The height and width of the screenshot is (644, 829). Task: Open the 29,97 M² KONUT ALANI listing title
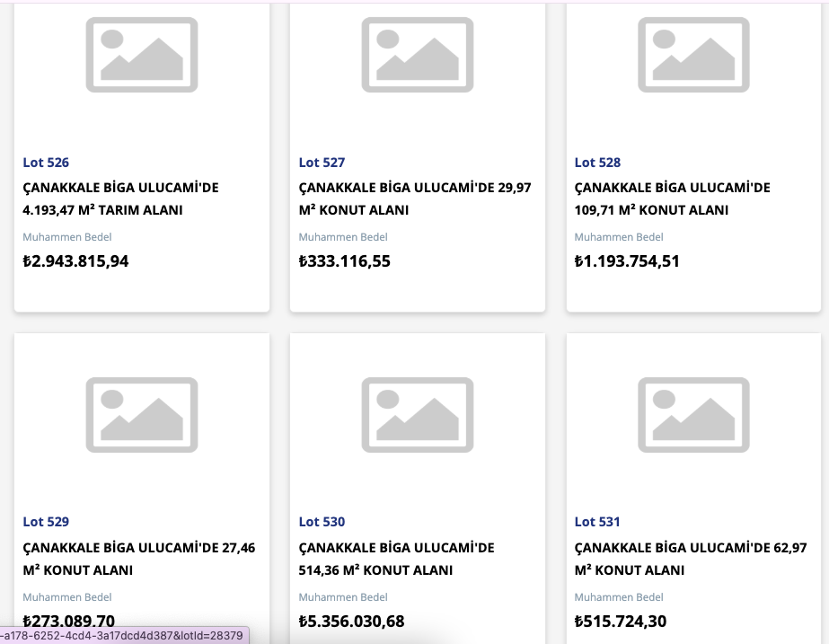[x=415, y=198]
